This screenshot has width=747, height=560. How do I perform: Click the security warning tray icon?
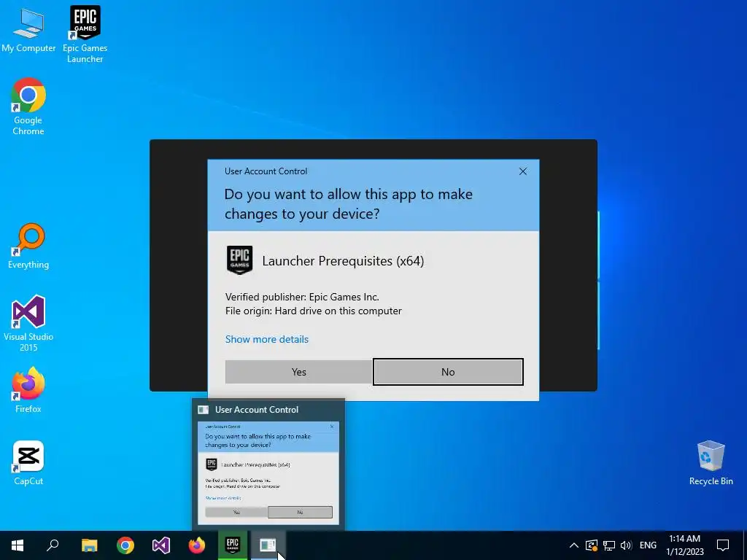pos(591,545)
